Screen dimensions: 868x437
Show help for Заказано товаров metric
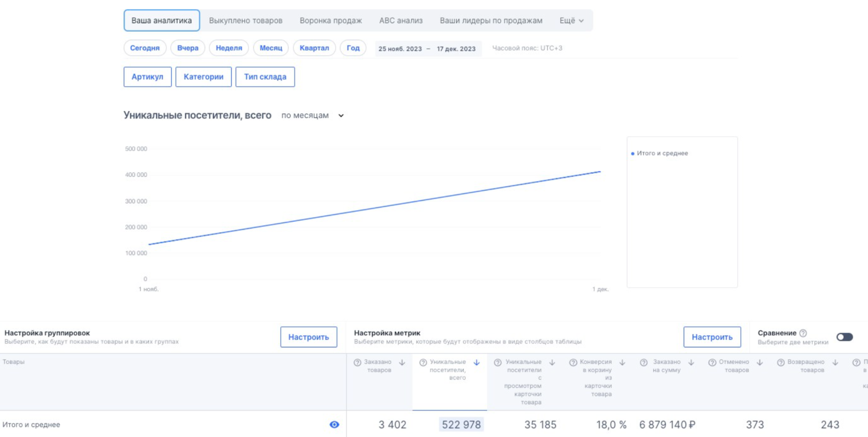(x=357, y=363)
